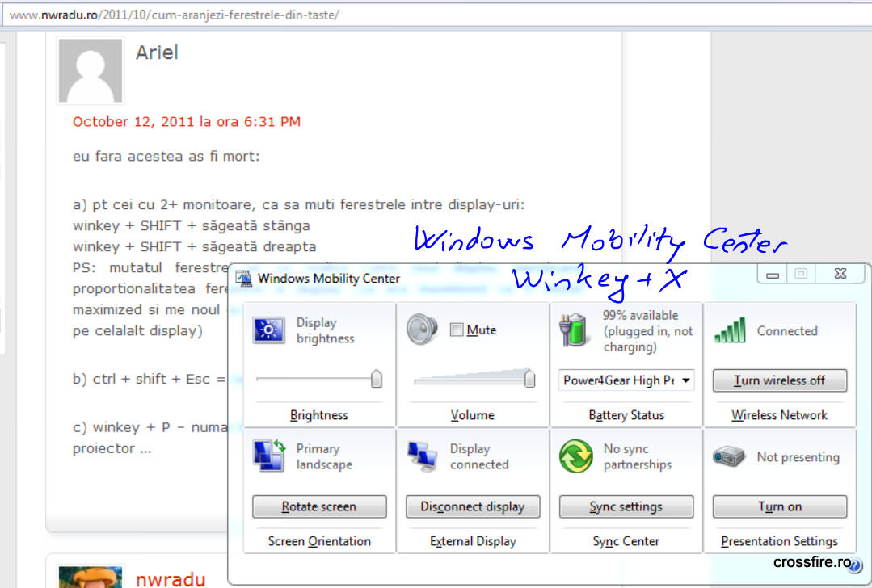The height and width of the screenshot is (588, 872).
Task: Click the 'Display connected' text
Action: pyautogui.click(x=478, y=456)
